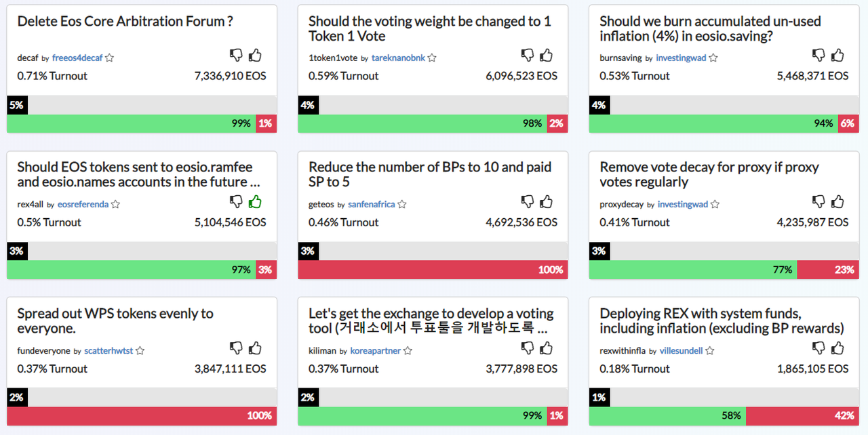
Task: Upvote the Korean exchange voting tool proposal
Action: [x=546, y=347]
